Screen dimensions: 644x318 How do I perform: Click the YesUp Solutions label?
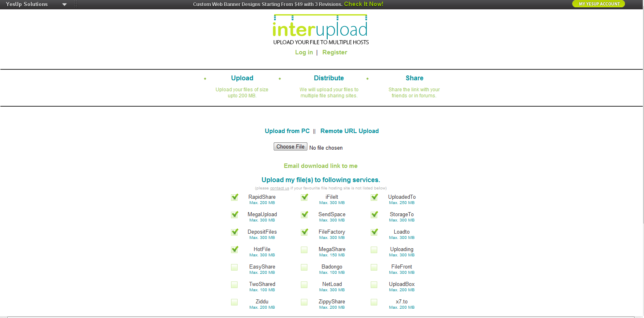click(27, 4)
